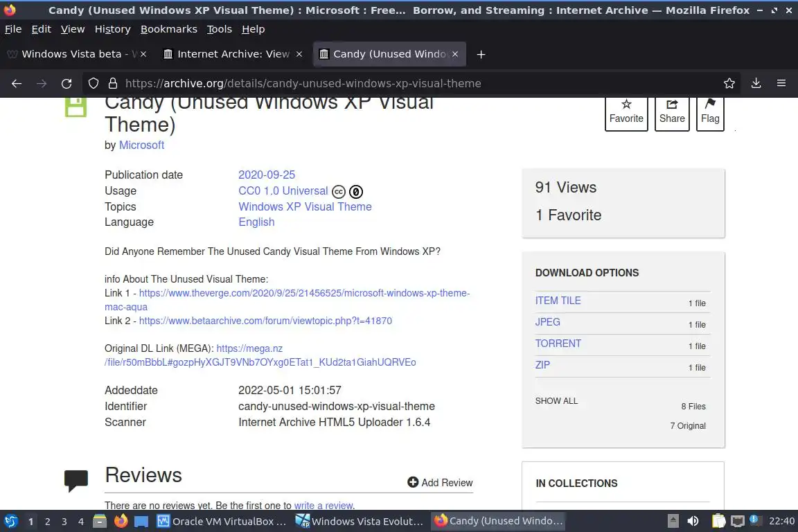Viewport: 798px width, 532px height.
Task: Open the tracking protection shield icon
Action: (93, 84)
